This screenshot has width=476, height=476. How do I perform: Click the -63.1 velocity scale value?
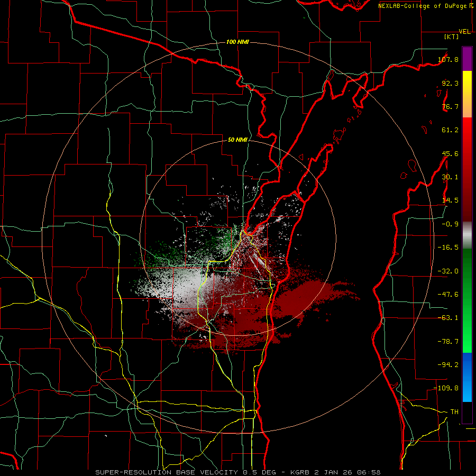448,318
